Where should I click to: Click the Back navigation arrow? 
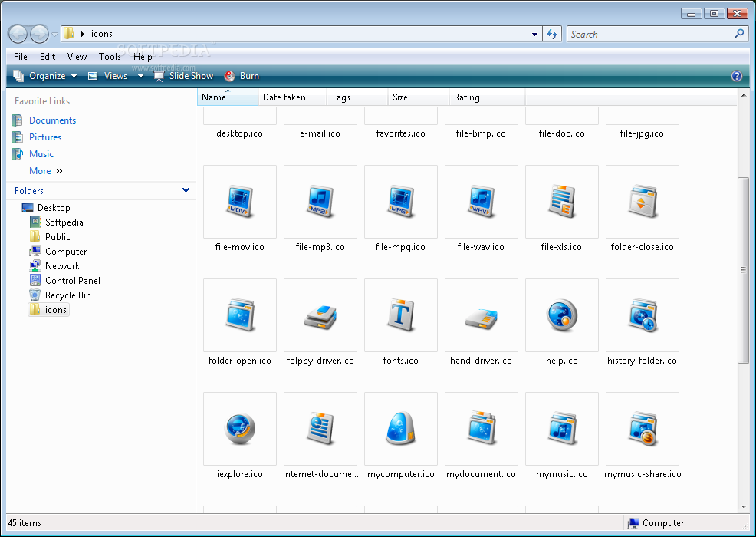pos(18,34)
